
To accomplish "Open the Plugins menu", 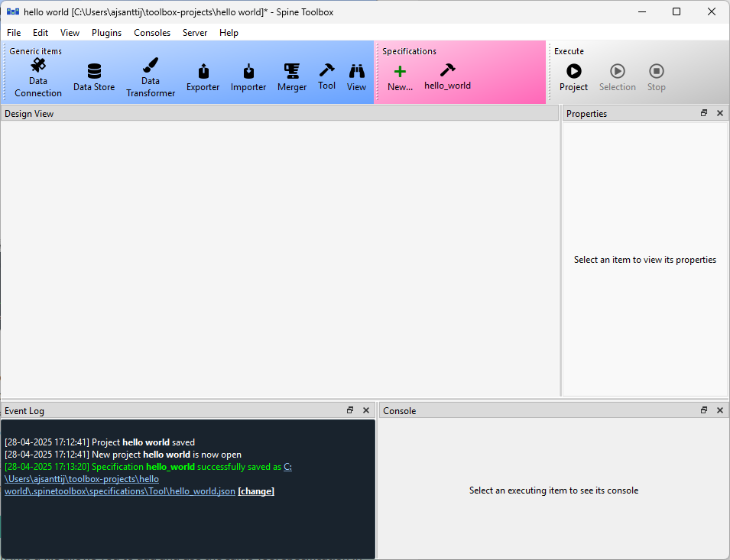I will 106,33.
